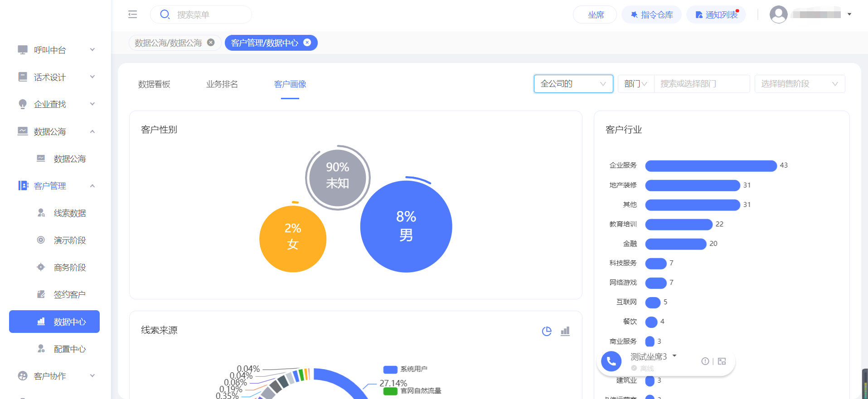Image resolution: width=868 pixels, height=399 pixels.
Task: Collapse the 数据公海 menu chevron
Action: 92,131
